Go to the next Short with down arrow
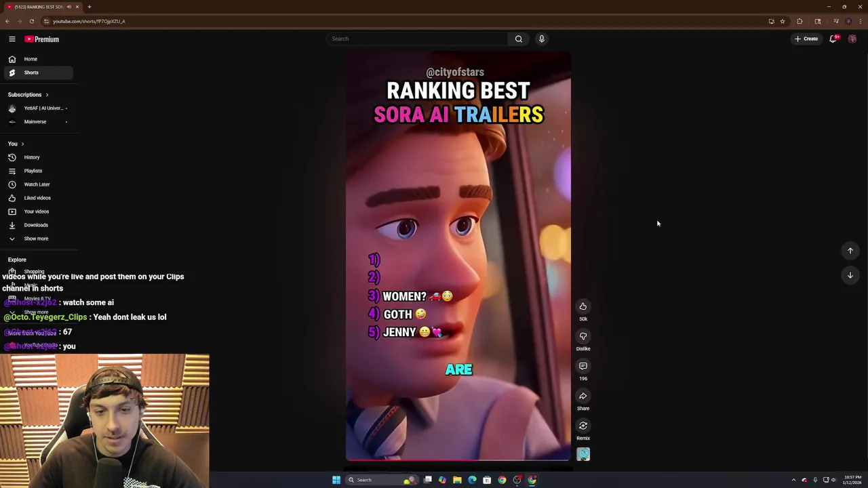Screen dimensions: 868x488 click(850, 275)
